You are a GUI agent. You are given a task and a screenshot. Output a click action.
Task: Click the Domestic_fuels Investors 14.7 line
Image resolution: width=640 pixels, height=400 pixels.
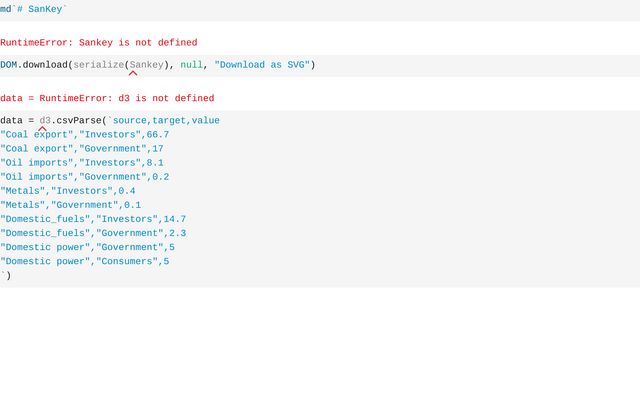tap(93, 219)
